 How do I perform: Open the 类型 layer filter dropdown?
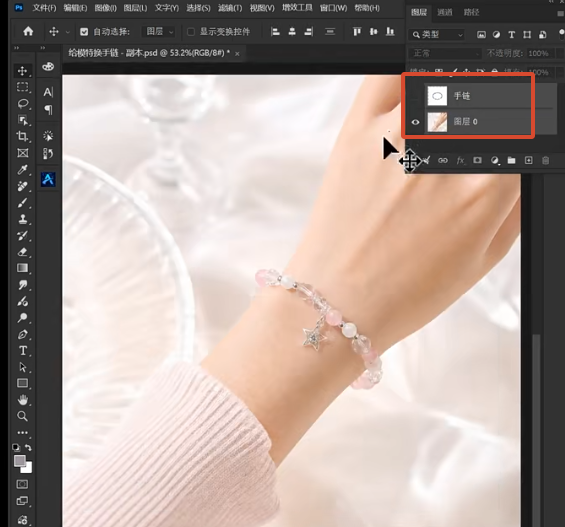437,35
